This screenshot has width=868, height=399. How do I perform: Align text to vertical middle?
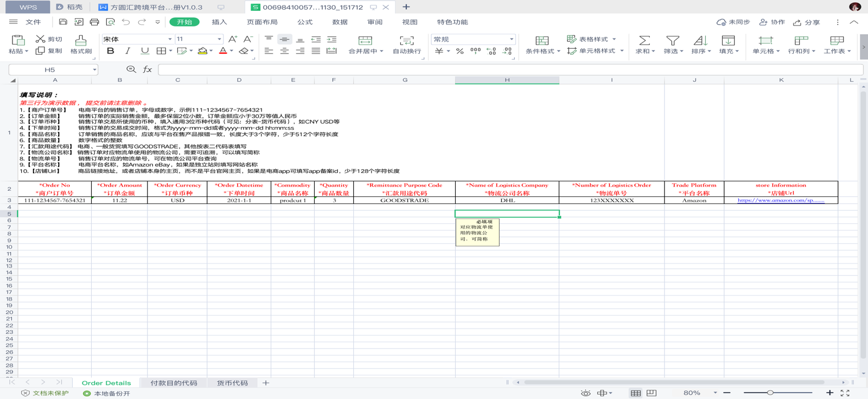(x=284, y=39)
